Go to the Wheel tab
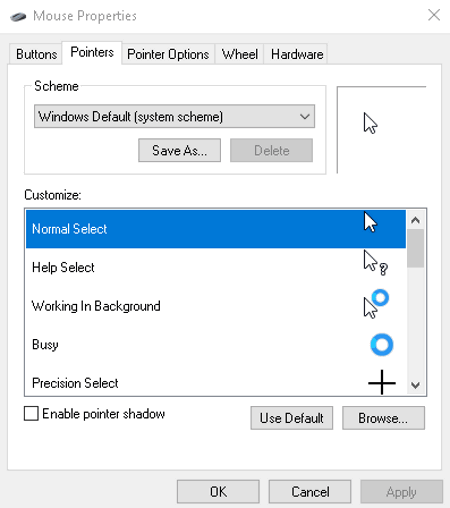 [x=240, y=54]
